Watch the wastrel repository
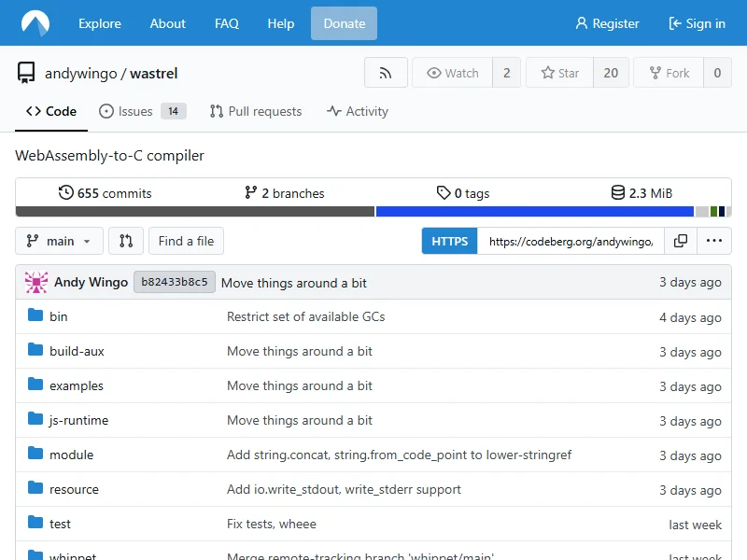The image size is (747, 560). (452, 73)
